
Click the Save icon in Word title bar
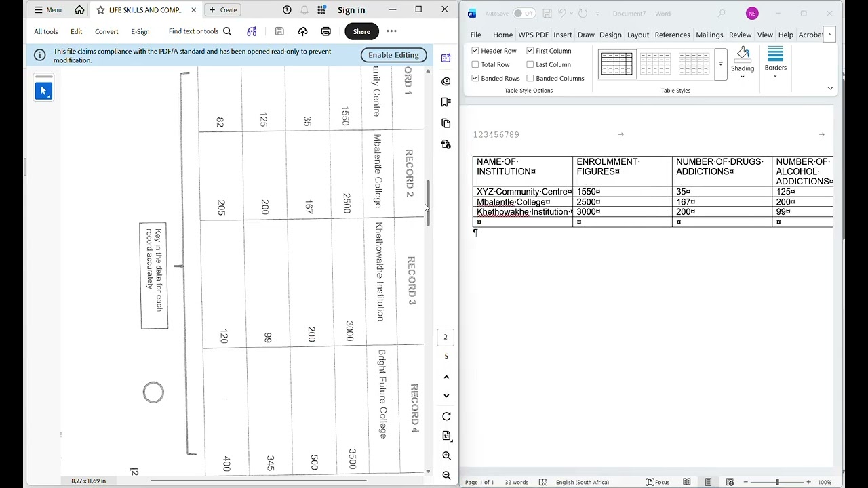tap(547, 14)
